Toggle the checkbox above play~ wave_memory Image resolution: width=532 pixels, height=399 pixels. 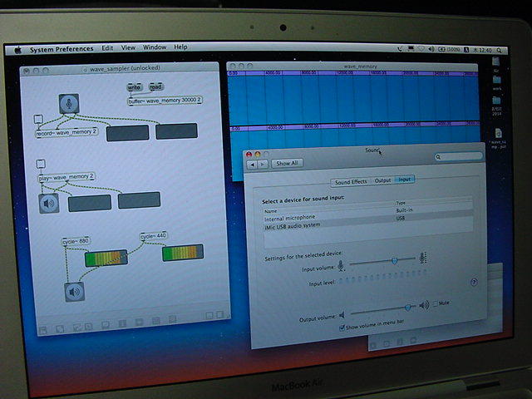pyautogui.click(x=40, y=165)
